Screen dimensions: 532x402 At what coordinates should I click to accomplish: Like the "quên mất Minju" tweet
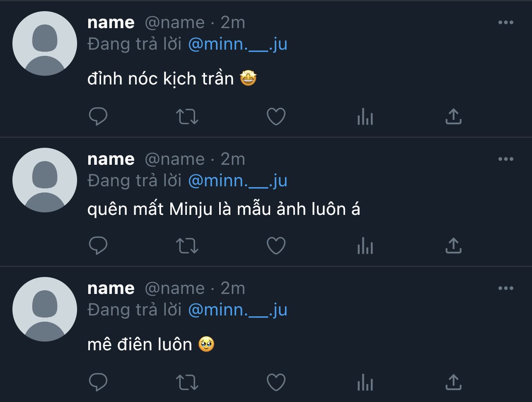coord(276,246)
